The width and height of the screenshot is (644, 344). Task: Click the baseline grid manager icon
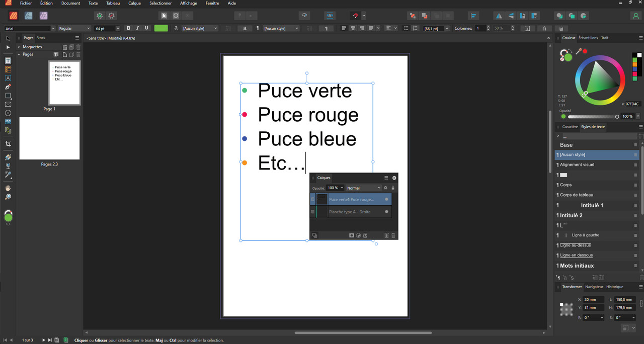pyautogui.click(x=330, y=16)
